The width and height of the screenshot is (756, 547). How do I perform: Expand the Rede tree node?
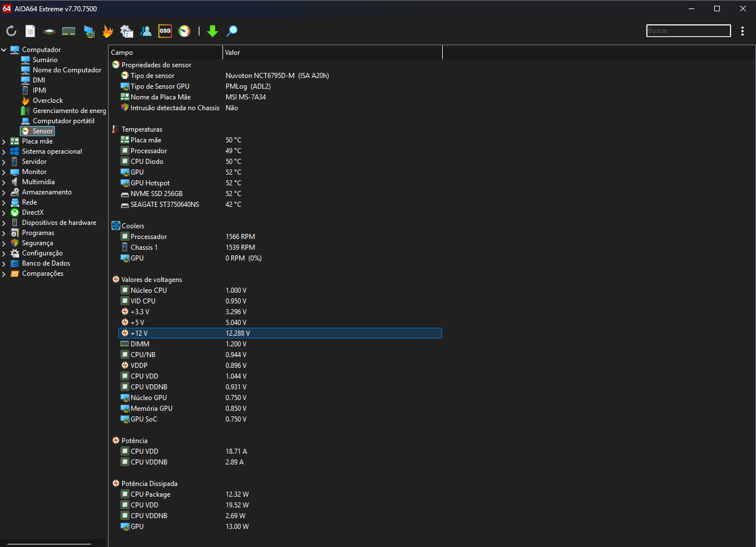[x=4, y=202]
